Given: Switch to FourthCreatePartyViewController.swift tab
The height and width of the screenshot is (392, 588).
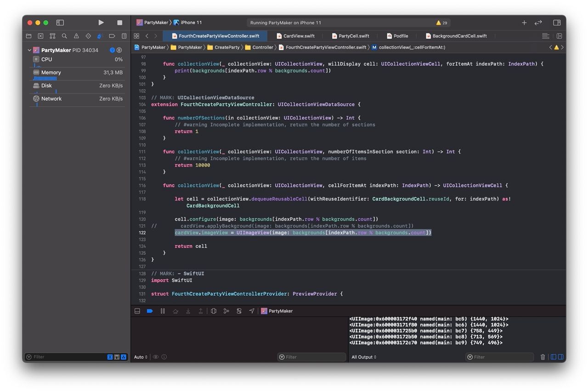Looking at the screenshot, I should [215, 36].
